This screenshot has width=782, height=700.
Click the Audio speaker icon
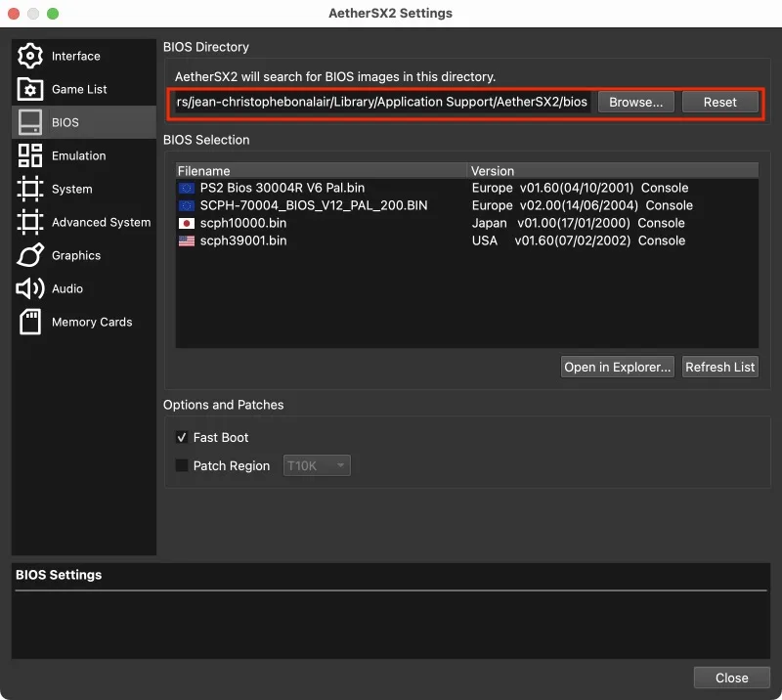(x=30, y=288)
